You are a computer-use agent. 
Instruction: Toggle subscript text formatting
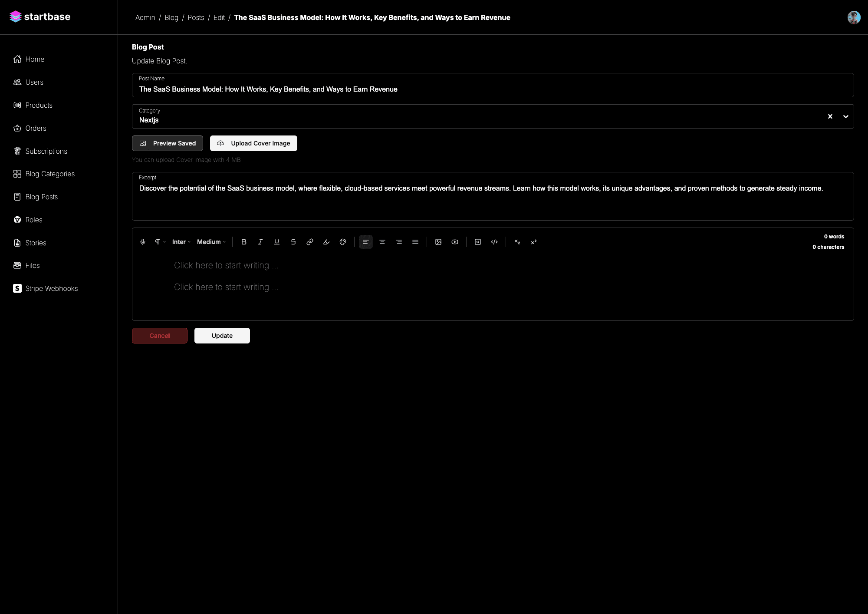[517, 241]
